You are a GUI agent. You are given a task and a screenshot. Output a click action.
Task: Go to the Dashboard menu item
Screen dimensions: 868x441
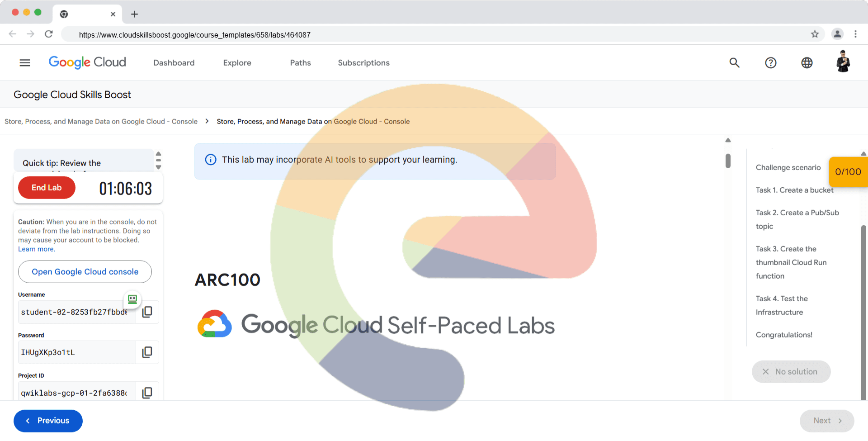174,63
